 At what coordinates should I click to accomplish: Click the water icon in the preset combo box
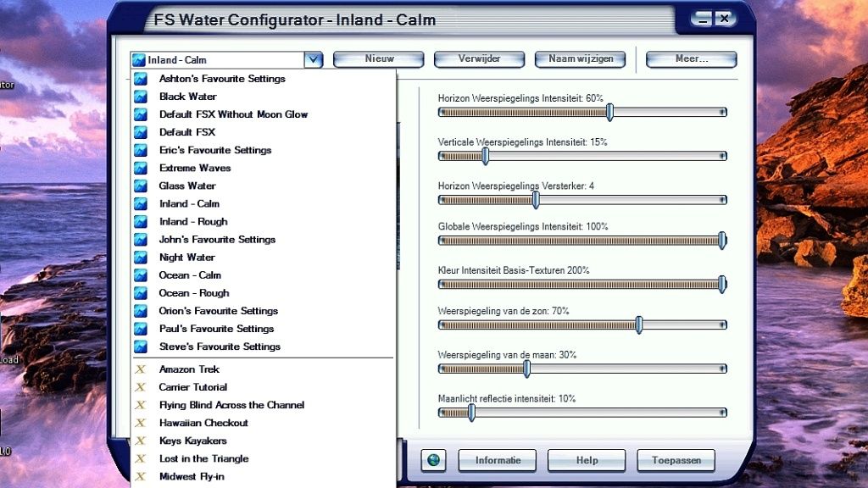[138, 60]
